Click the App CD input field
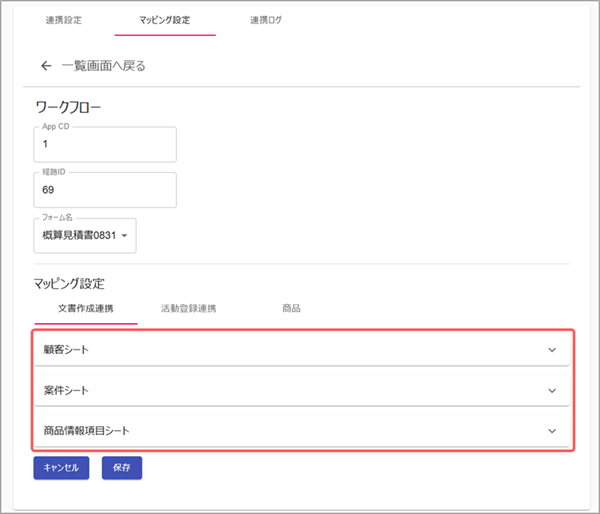The image size is (600, 514). (105, 144)
